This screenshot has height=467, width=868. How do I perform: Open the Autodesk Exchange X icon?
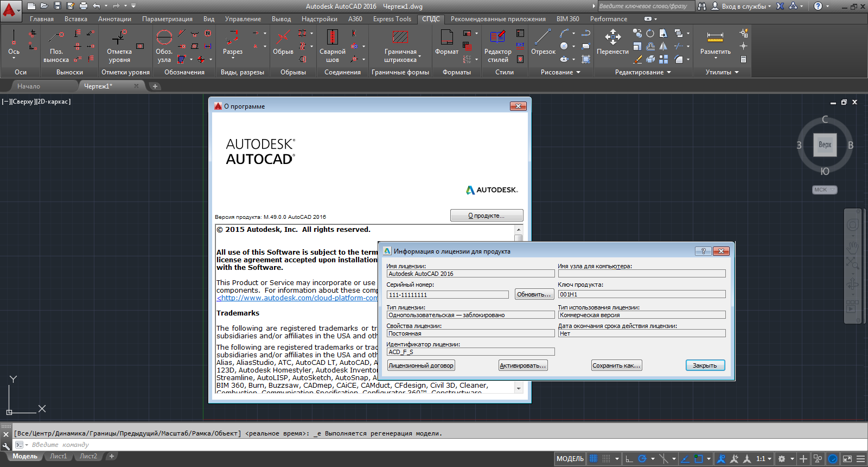click(x=780, y=6)
